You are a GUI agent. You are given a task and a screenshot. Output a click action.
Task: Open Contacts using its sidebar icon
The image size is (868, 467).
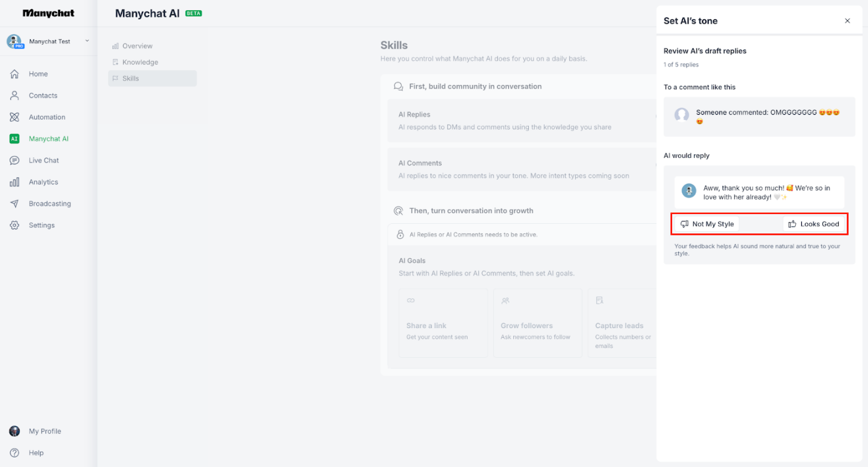pyautogui.click(x=14, y=95)
